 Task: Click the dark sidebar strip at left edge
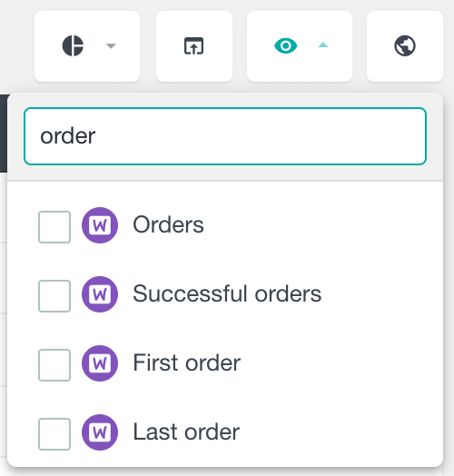4,134
